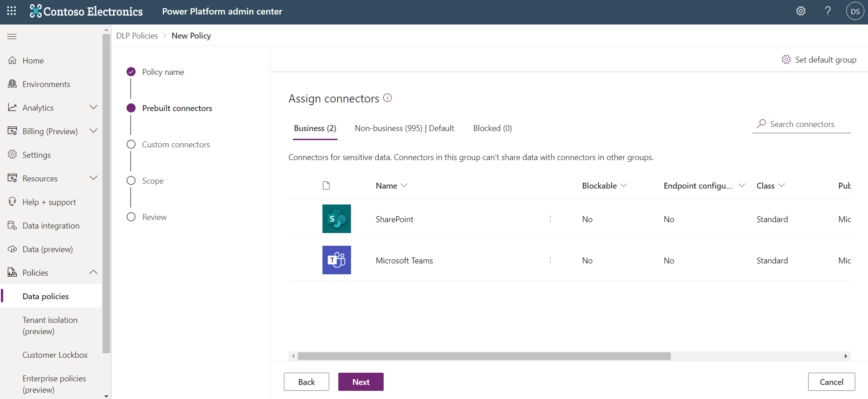Click the SharePoint name cell

tap(395, 219)
